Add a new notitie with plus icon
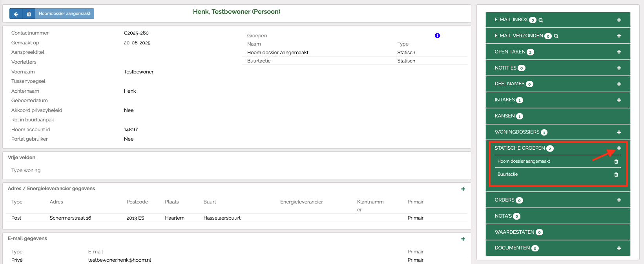 pyautogui.click(x=619, y=68)
